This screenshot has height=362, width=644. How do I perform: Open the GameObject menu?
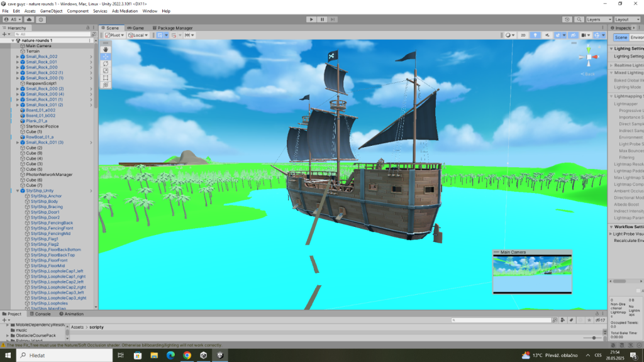[x=51, y=11]
